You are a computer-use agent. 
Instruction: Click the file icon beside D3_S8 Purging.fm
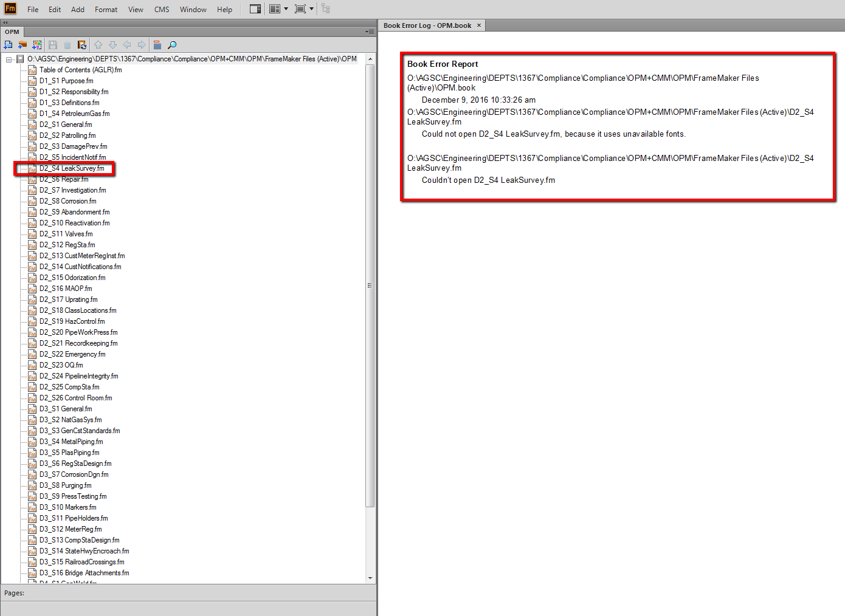click(x=32, y=485)
